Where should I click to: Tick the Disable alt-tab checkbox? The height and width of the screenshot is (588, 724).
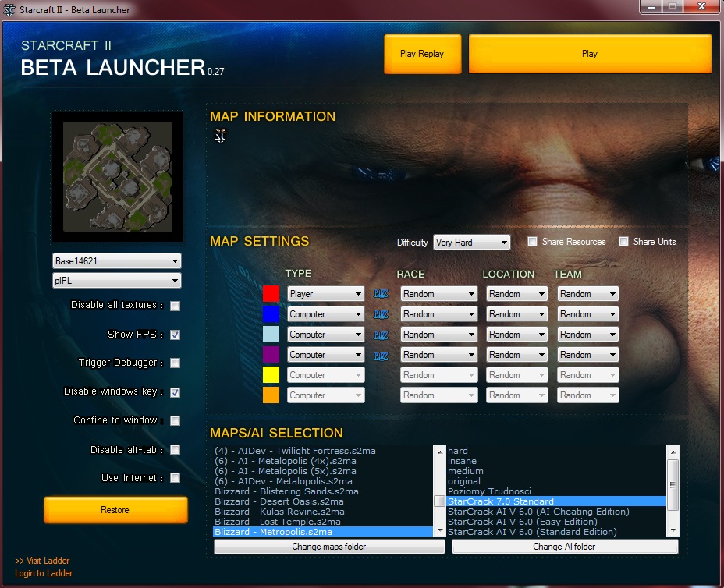[175, 449]
